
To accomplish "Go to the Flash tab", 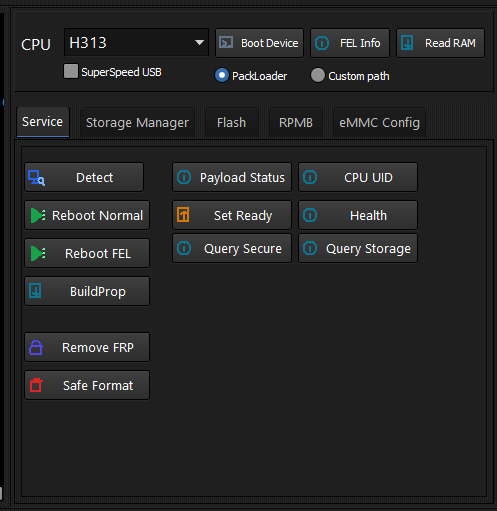I will [x=232, y=123].
